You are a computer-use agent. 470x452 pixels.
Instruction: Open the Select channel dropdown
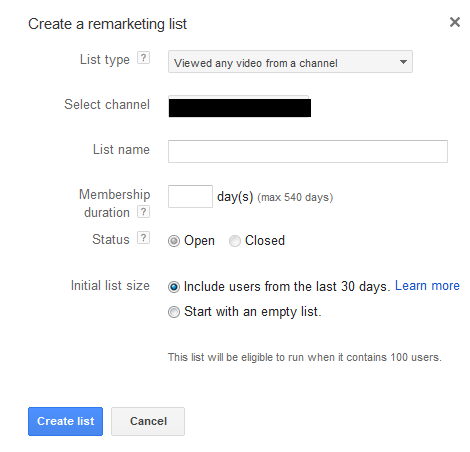239,107
